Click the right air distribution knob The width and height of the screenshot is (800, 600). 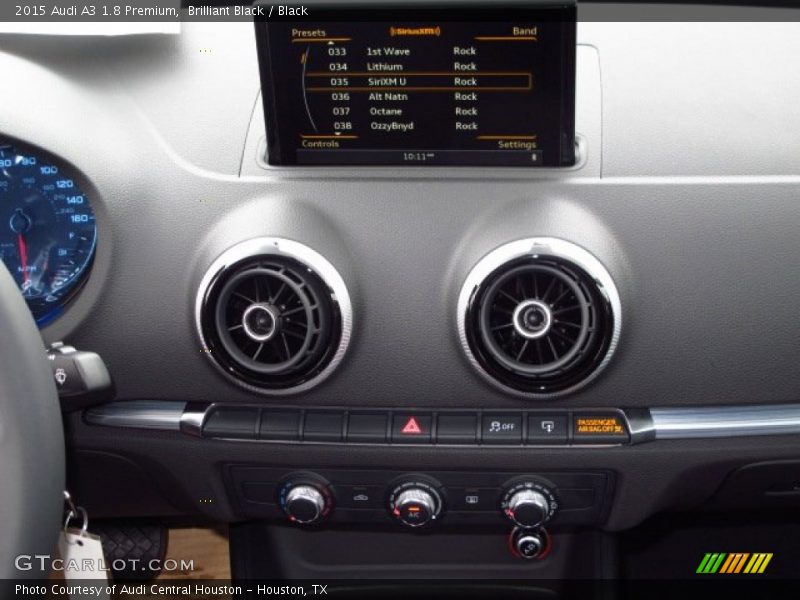coord(528,503)
